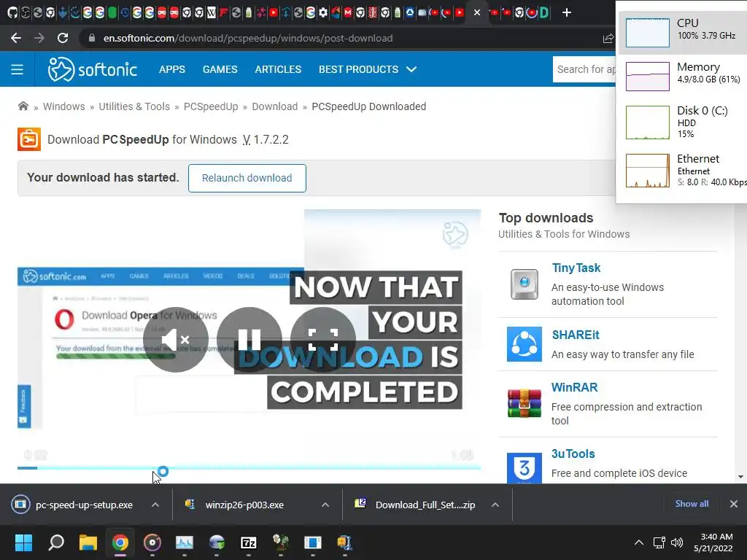Select Disk 0 (C:) in performance panel

(x=681, y=122)
